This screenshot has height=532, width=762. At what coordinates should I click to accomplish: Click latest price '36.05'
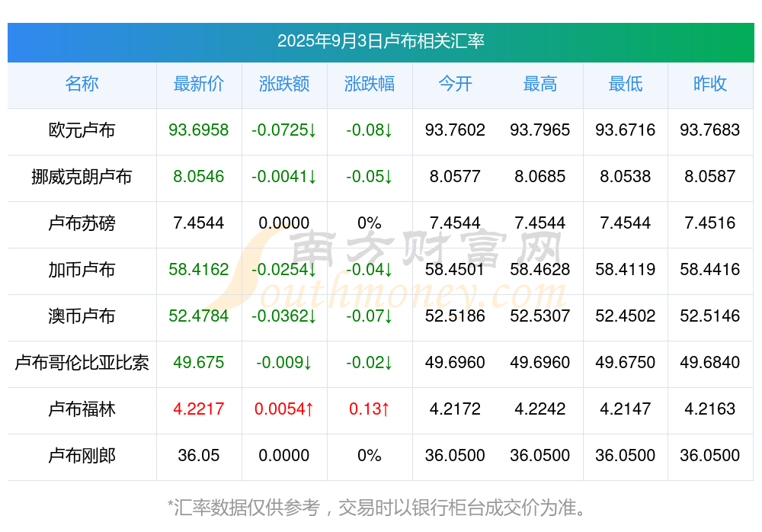tap(199, 456)
